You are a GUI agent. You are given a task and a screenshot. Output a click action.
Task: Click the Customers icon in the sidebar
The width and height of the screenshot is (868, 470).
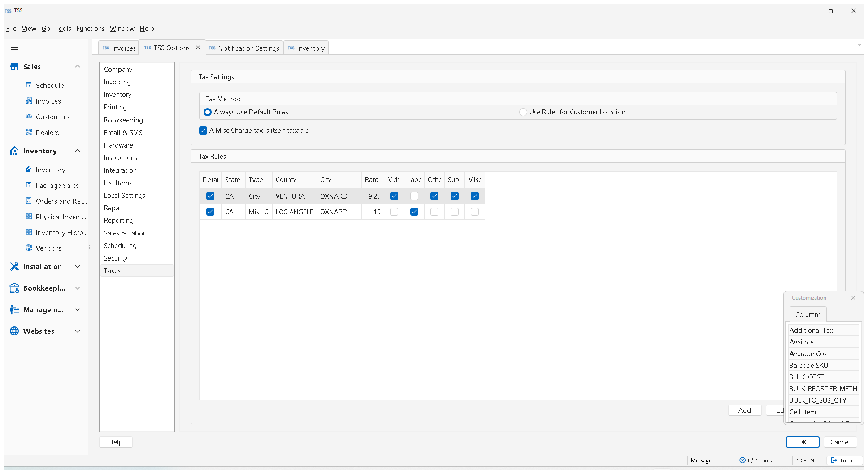[29, 117]
